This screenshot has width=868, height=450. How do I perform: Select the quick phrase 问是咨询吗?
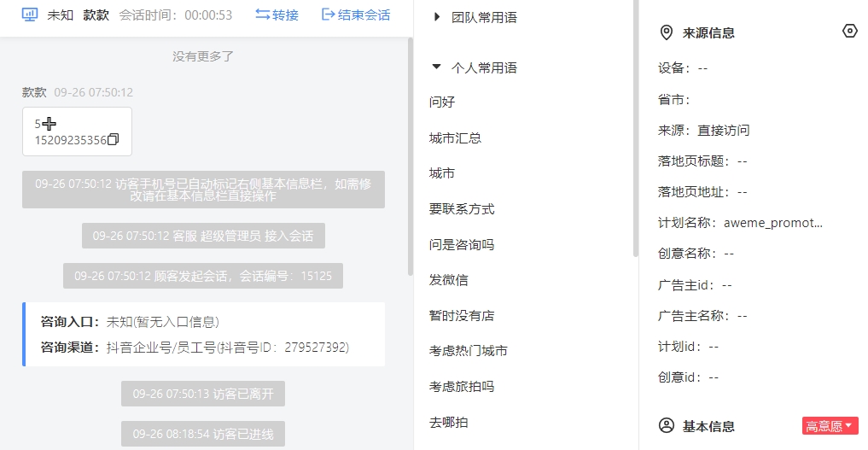click(x=462, y=244)
